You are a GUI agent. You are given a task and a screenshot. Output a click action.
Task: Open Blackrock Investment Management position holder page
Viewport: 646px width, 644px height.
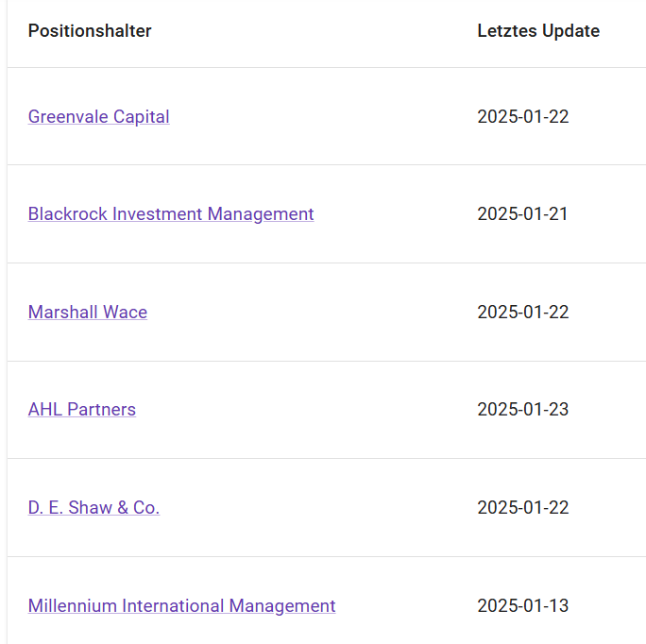170,214
